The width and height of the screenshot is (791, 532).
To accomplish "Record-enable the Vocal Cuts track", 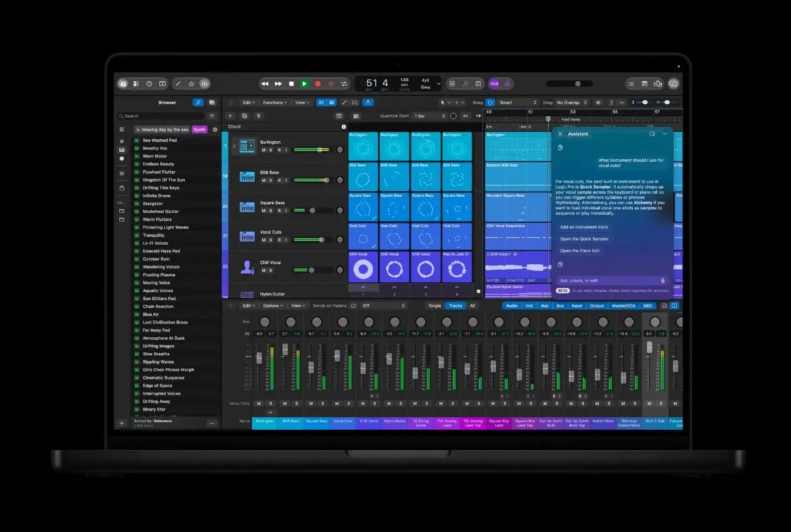I will click(279, 240).
